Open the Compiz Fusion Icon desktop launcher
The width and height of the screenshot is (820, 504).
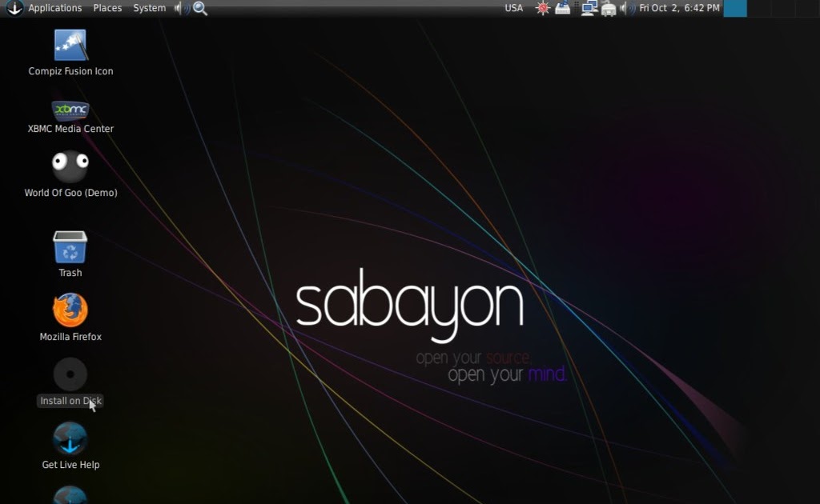pos(70,46)
